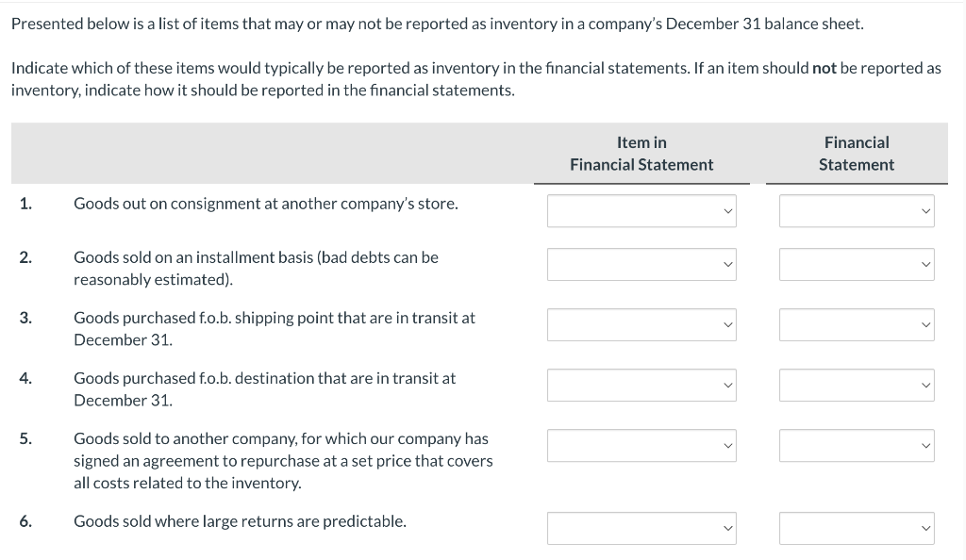
Task: Select Item dropdown for f.o.b. destination goods
Action: coord(641,385)
